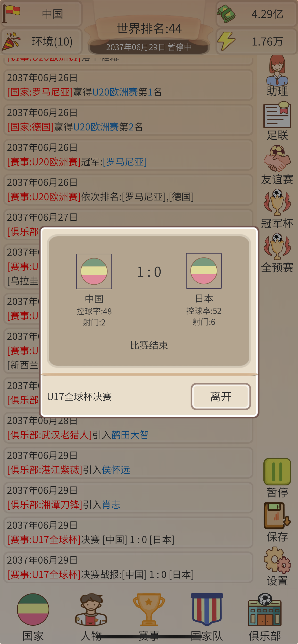Switch to the 国家 tab
This screenshot has height=644, width=298.
click(33, 617)
